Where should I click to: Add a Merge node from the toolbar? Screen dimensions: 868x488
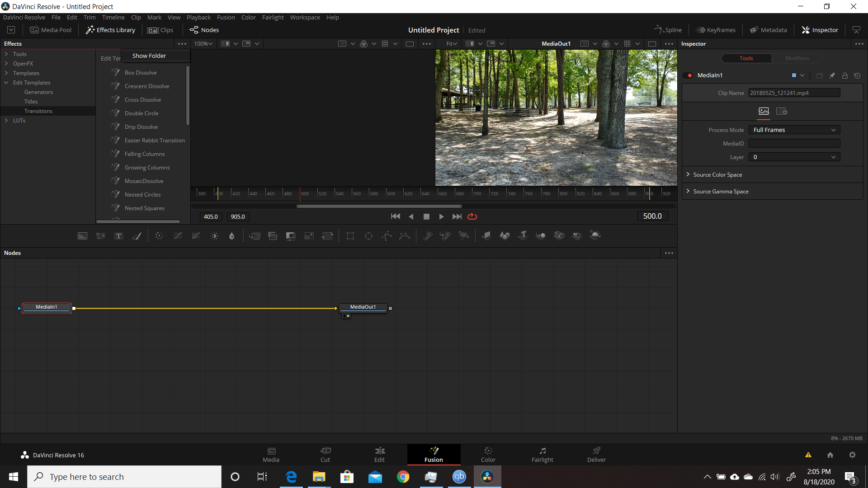[255, 236]
